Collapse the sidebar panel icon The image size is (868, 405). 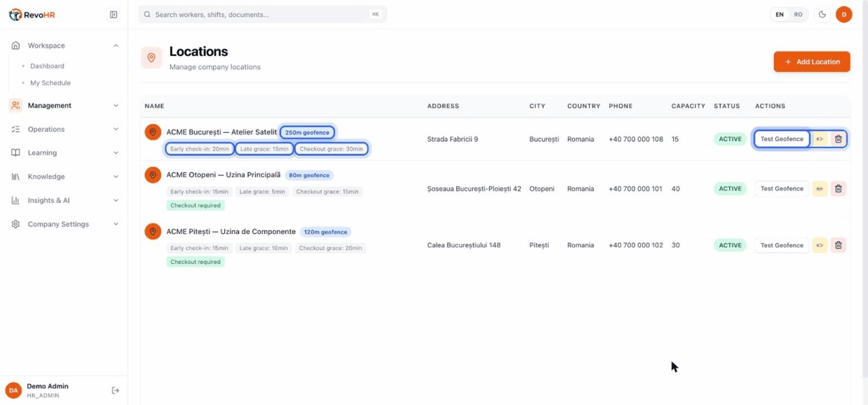click(113, 15)
